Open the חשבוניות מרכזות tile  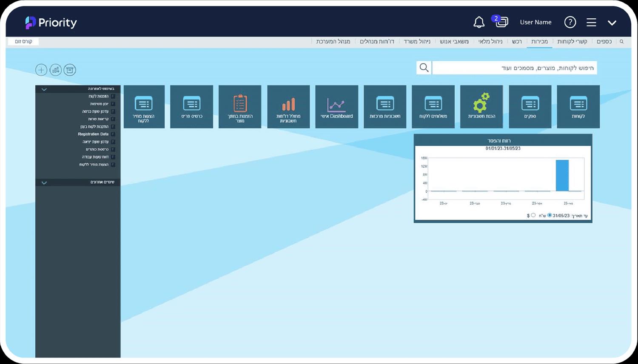tap(385, 107)
